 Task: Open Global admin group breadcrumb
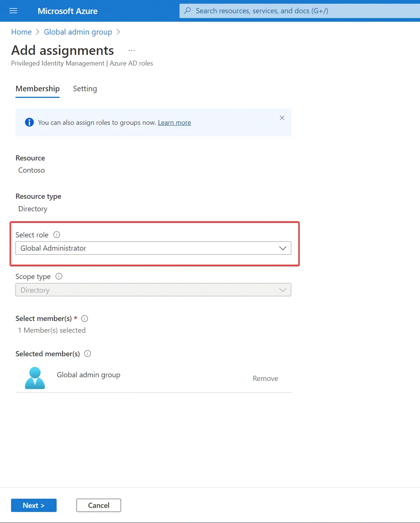click(x=78, y=32)
